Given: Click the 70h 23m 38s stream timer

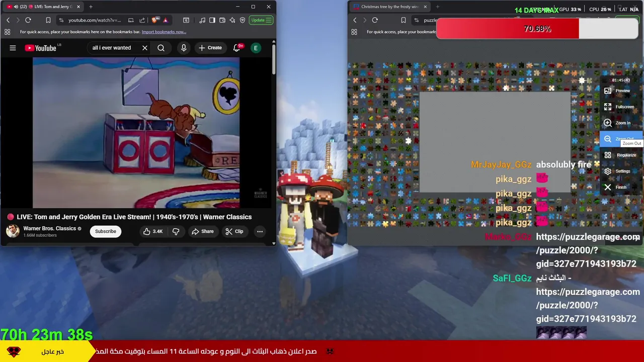Looking at the screenshot, I should pyautogui.click(x=46, y=334).
